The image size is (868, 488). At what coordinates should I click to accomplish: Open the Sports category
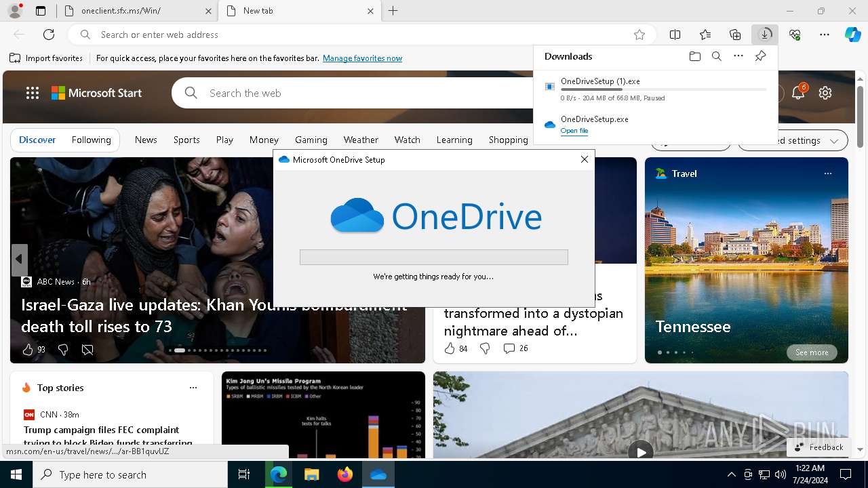[186, 140]
